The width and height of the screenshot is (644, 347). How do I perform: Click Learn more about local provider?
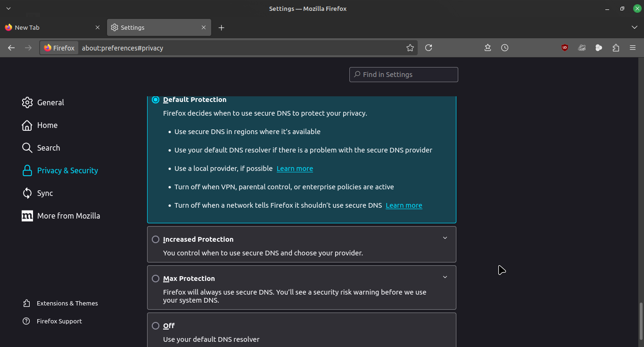[x=295, y=169]
